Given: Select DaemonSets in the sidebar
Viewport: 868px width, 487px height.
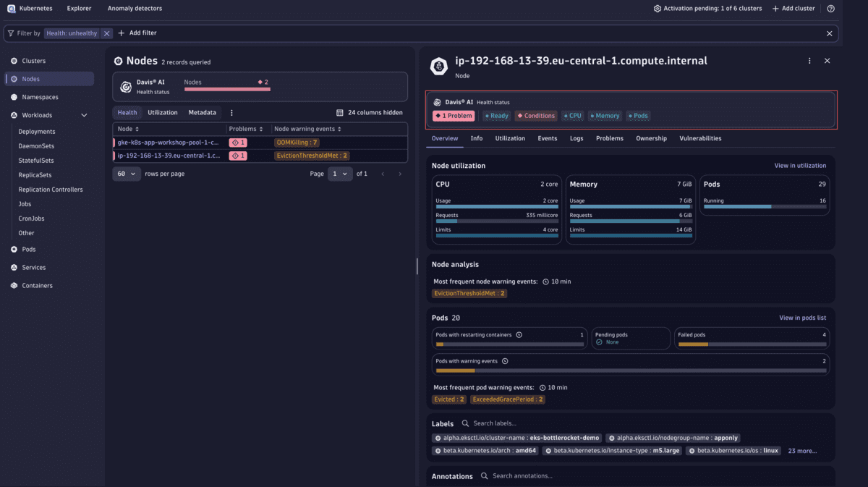Looking at the screenshot, I should (36, 146).
